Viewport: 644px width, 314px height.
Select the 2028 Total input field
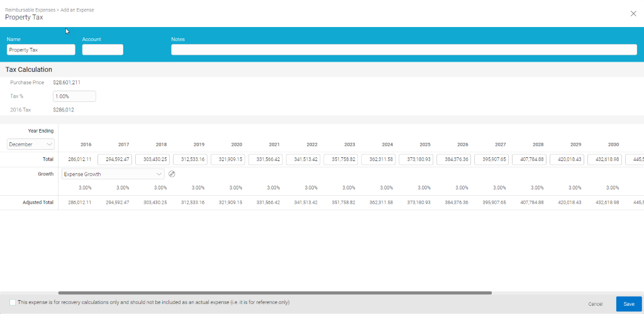pos(530,160)
